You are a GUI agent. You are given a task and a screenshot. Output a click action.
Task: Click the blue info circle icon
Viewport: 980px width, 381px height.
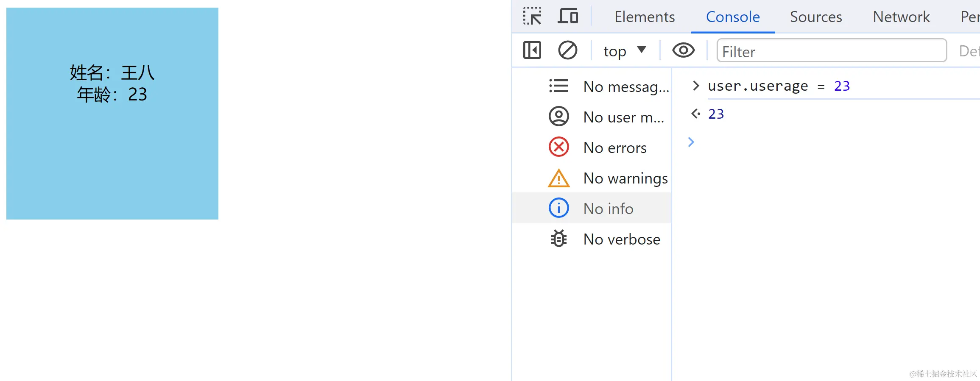tap(559, 208)
